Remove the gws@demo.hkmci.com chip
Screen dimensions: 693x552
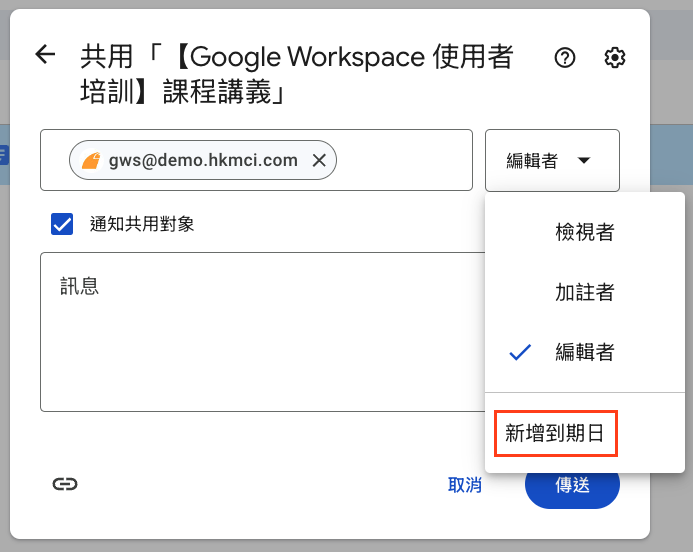[x=319, y=160]
